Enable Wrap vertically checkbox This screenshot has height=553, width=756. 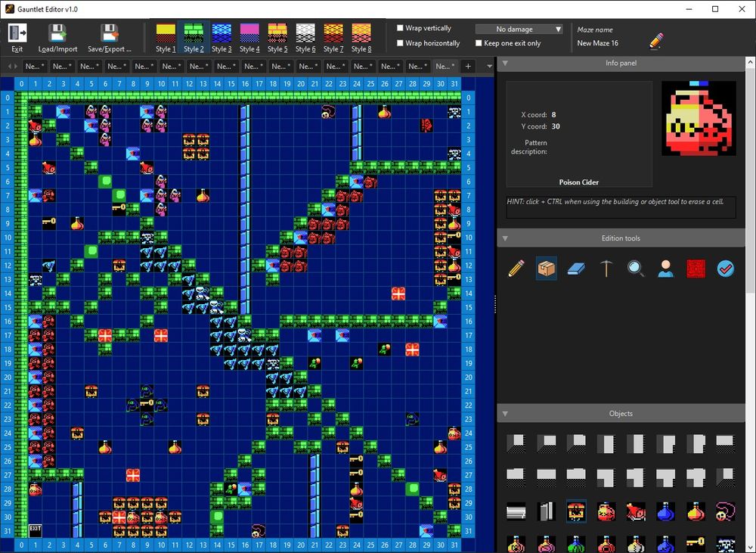tap(400, 28)
